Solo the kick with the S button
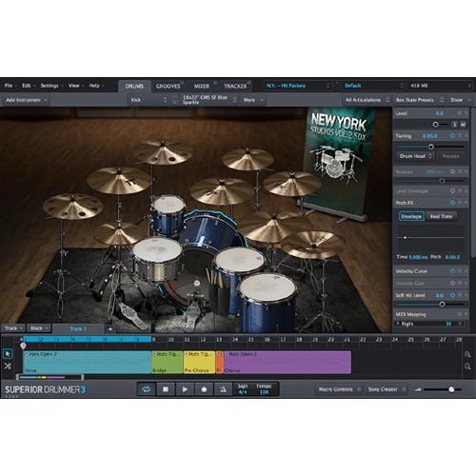Image resolution: width=476 pixels, height=476 pixels. tap(455, 125)
